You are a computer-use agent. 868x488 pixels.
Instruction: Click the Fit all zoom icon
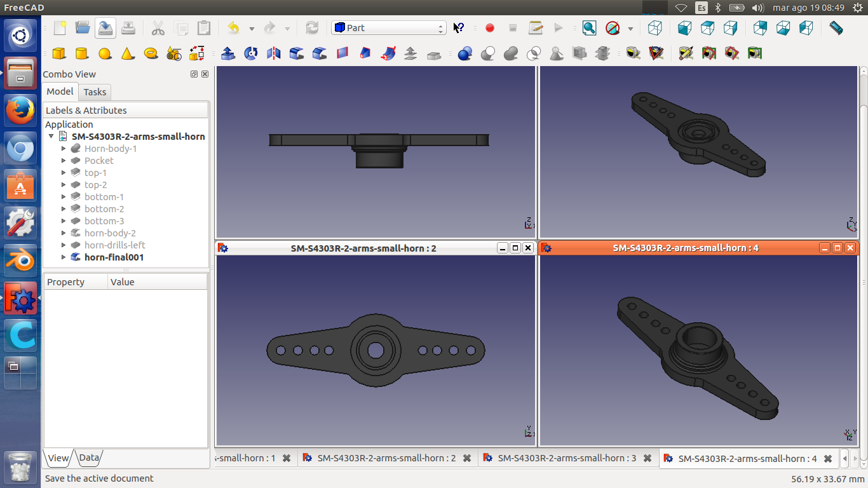click(589, 28)
